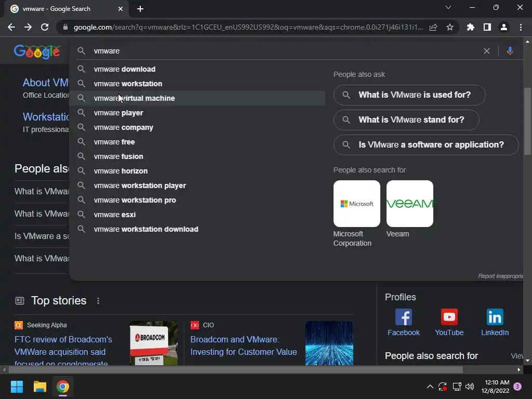This screenshot has height=399, width=532.
Task: Click the horizontal scrollbar right arrow
Action: click(x=519, y=369)
